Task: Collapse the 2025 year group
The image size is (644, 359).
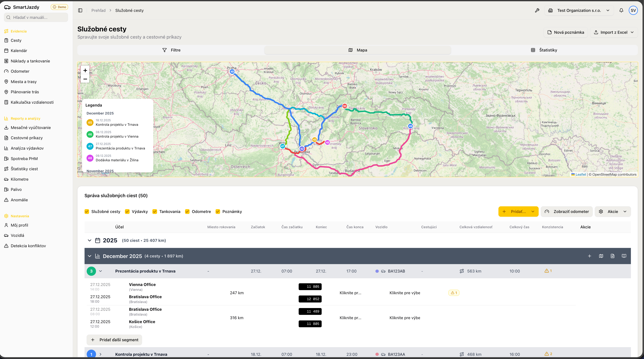Action: 90,240
